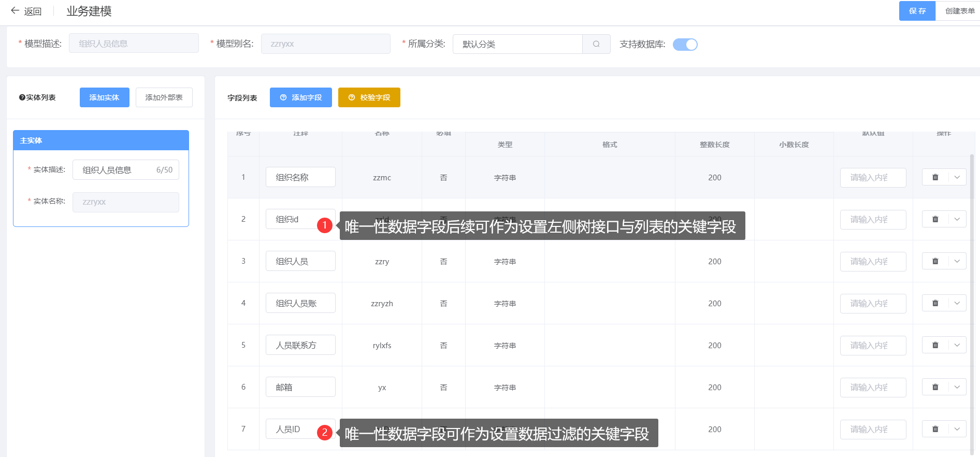This screenshot has width=980, height=457.
Task: Click the 保存 button
Action: [917, 11]
